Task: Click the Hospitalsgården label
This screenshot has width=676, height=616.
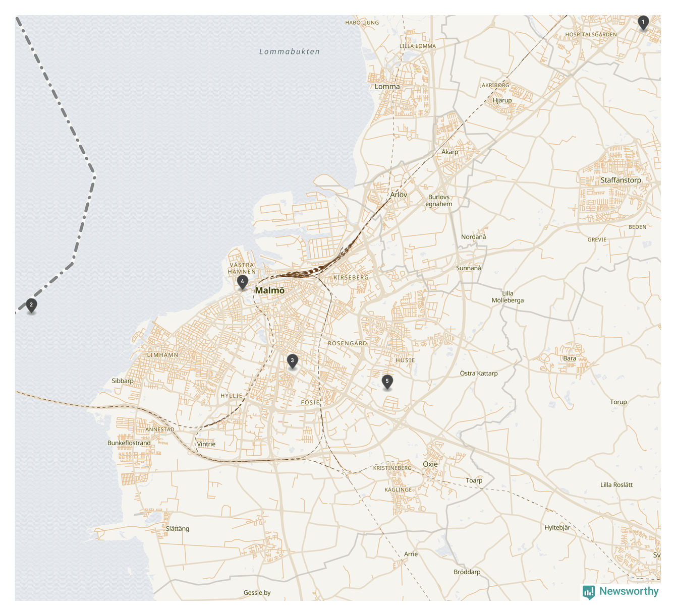Action: 591,35
